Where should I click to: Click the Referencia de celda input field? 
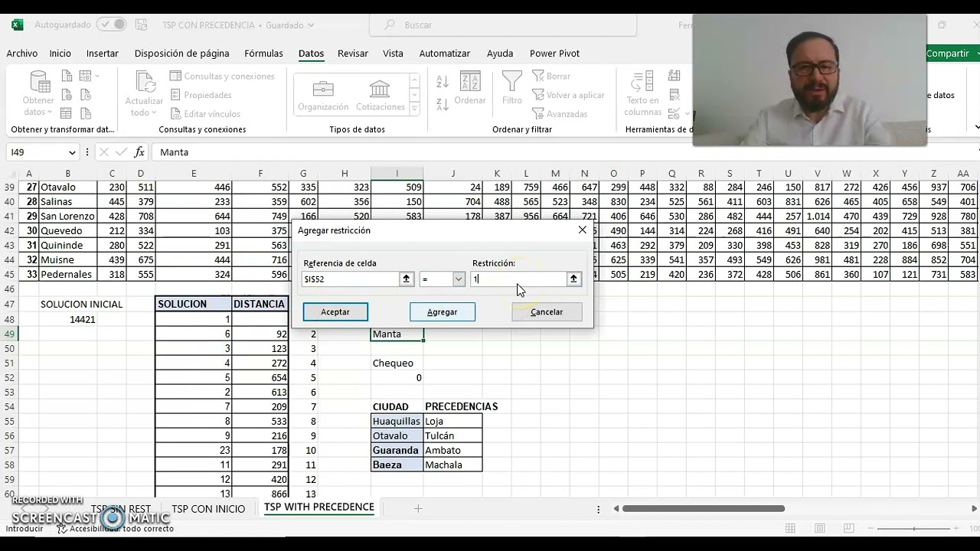pos(350,279)
